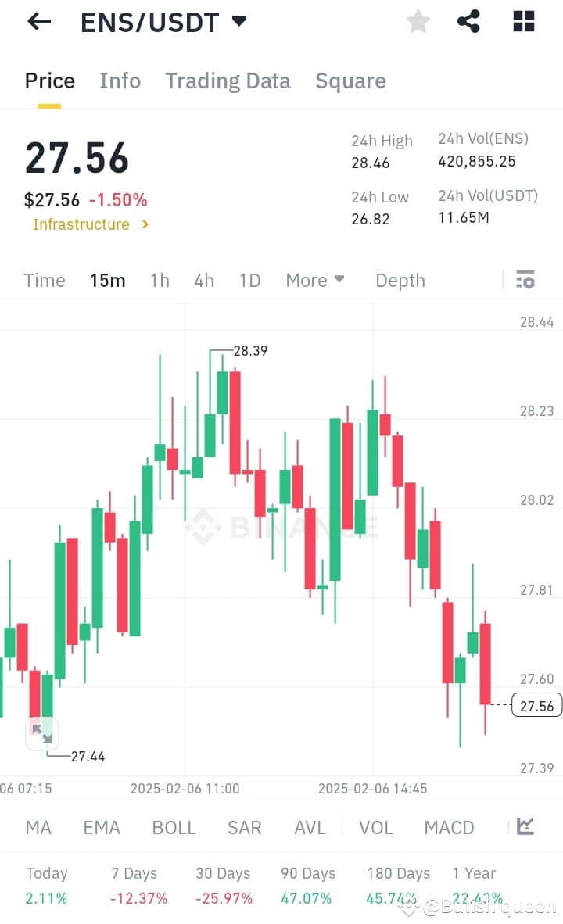Switch chart to the Depth view

point(400,280)
